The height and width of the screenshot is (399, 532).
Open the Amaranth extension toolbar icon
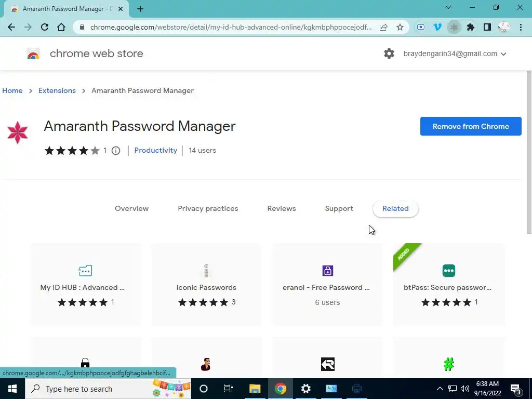(x=454, y=27)
